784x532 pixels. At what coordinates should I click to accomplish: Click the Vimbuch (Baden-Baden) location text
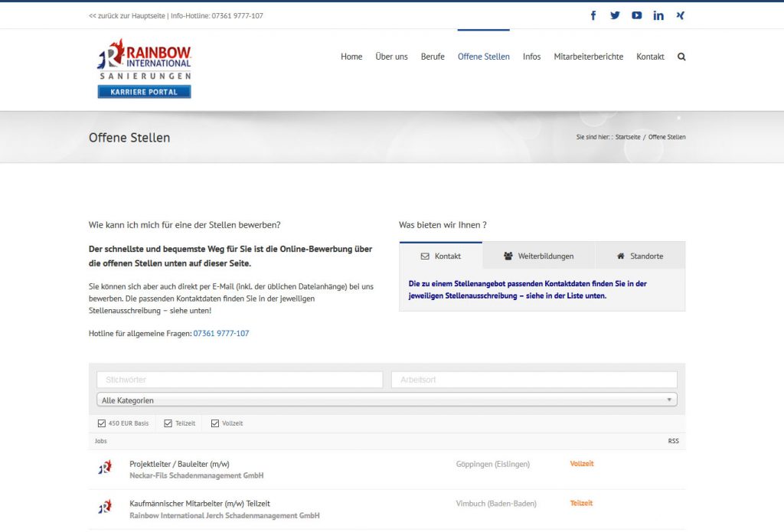pyautogui.click(x=496, y=504)
